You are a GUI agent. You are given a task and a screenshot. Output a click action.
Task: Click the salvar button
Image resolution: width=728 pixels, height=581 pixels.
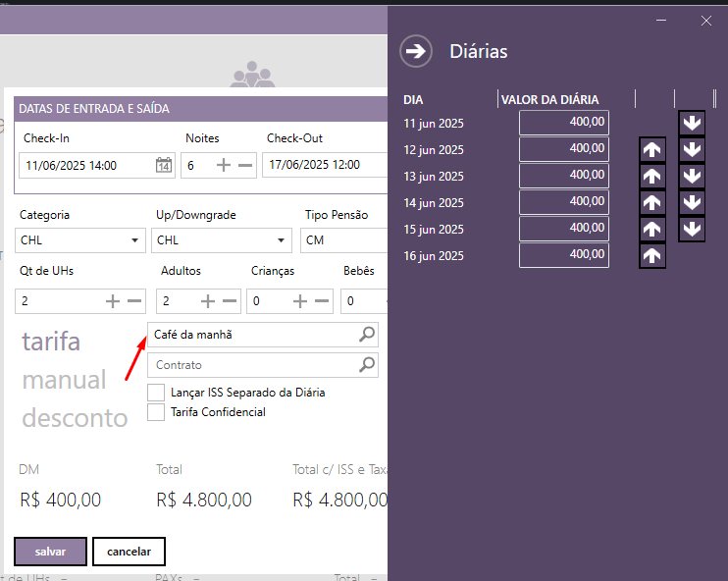50,552
